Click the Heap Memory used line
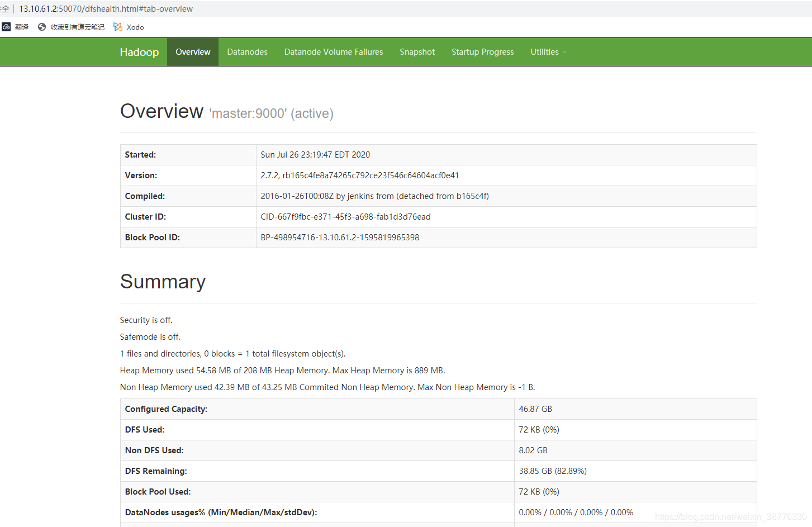Screen dimensions: 812x527 point(283,371)
